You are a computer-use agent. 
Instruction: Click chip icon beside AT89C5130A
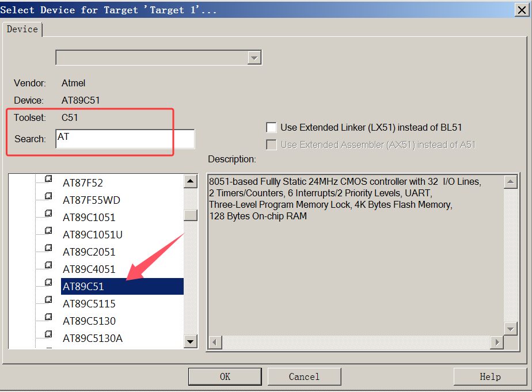coord(48,334)
